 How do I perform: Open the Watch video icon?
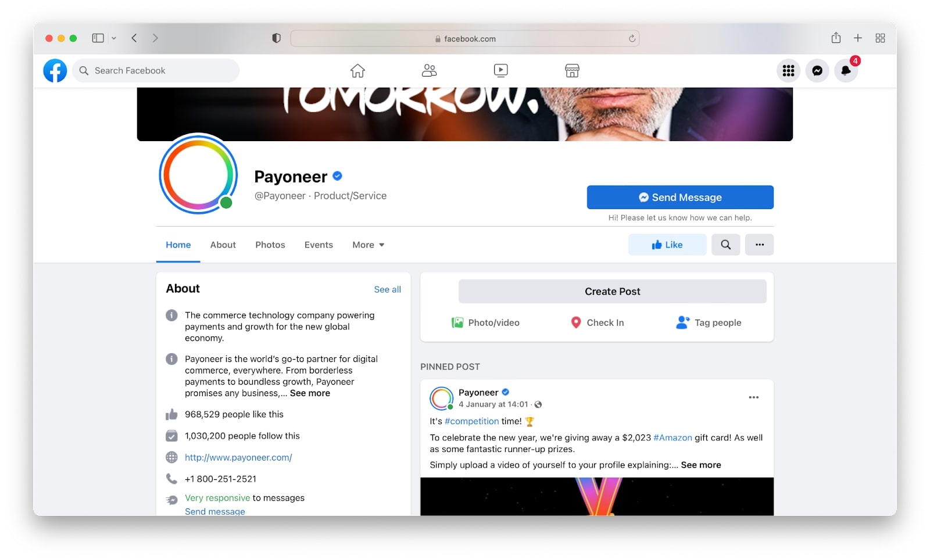click(x=500, y=71)
